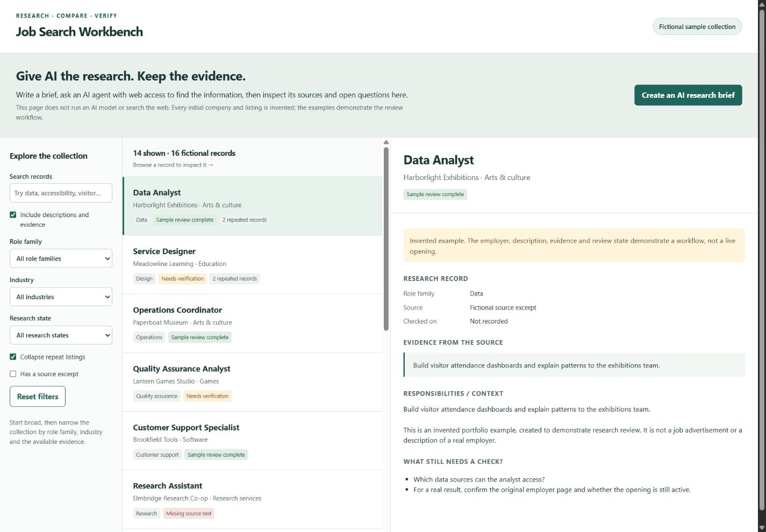
Task: Click the Operations tag under Operations Coordinator
Action: (149, 337)
